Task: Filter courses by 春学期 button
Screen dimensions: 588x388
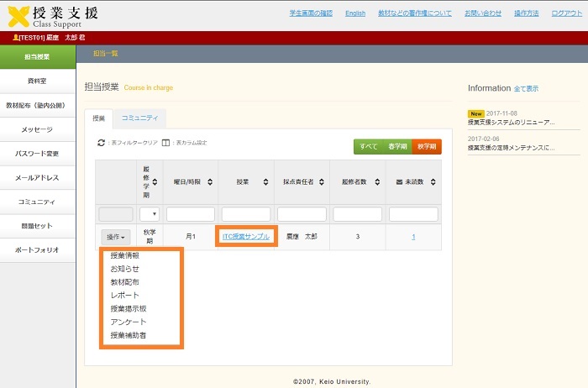Action: pyautogui.click(x=397, y=146)
